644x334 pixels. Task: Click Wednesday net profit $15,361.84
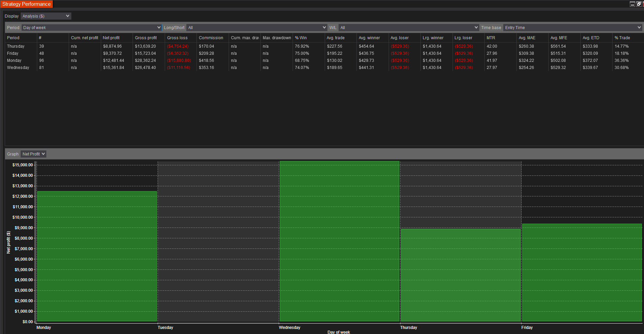click(114, 68)
